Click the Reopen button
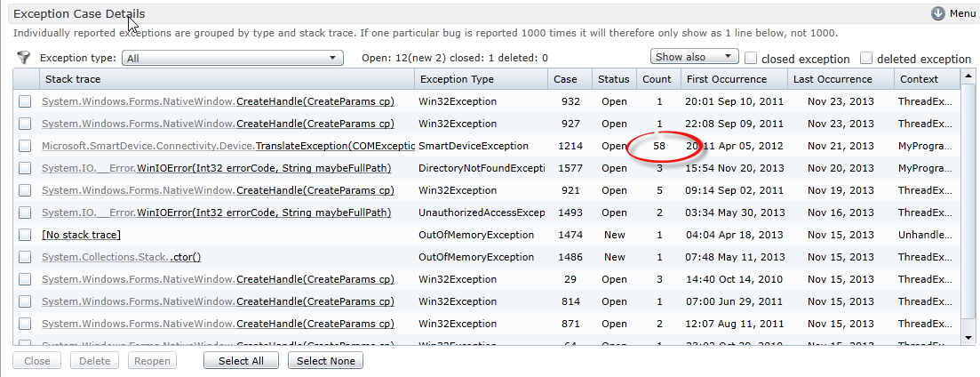This screenshot has height=377, width=980. click(152, 361)
